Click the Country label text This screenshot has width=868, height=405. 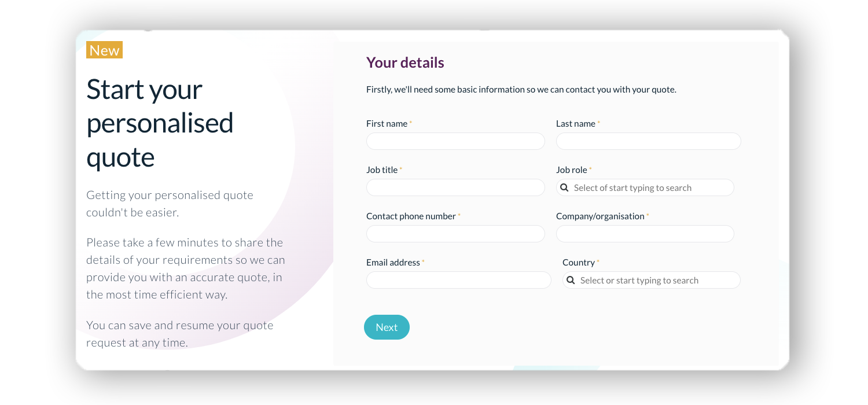(x=578, y=263)
